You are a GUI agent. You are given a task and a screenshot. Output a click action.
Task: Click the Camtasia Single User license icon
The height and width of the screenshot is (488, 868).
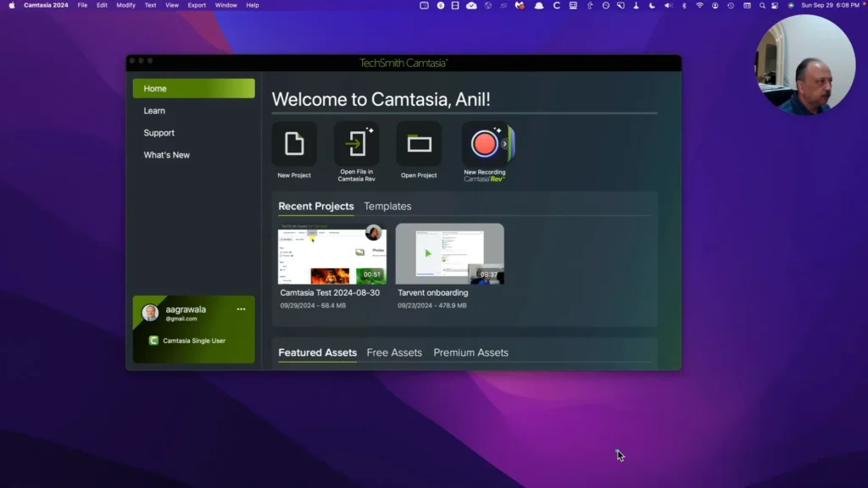153,341
